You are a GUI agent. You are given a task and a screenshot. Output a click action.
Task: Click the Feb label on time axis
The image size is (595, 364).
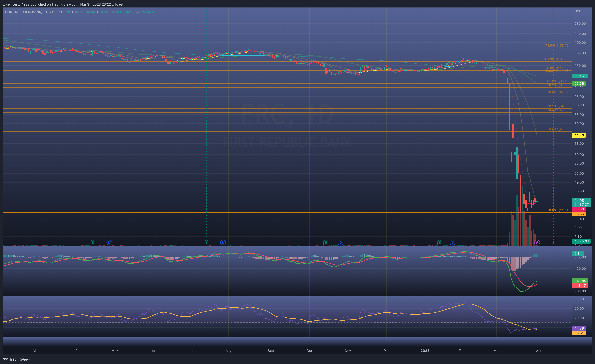[461, 350]
